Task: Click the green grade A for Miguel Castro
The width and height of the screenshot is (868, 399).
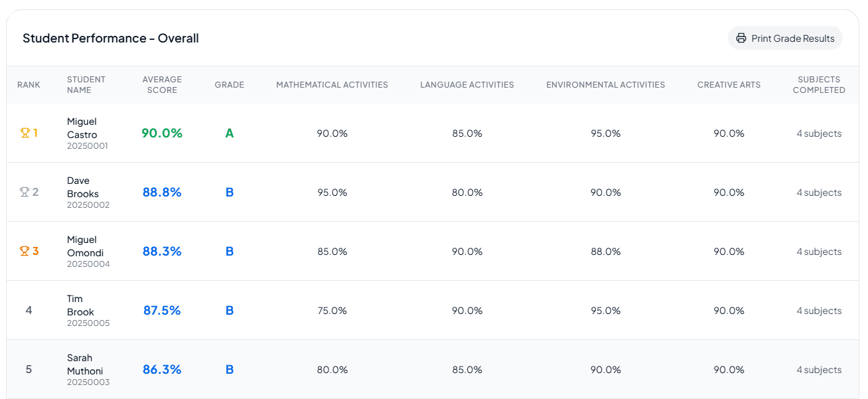Action: [x=230, y=133]
